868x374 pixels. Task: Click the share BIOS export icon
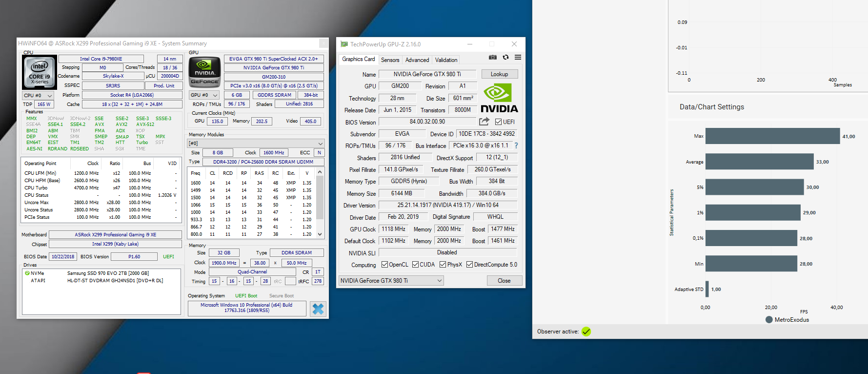pyautogui.click(x=484, y=122)
